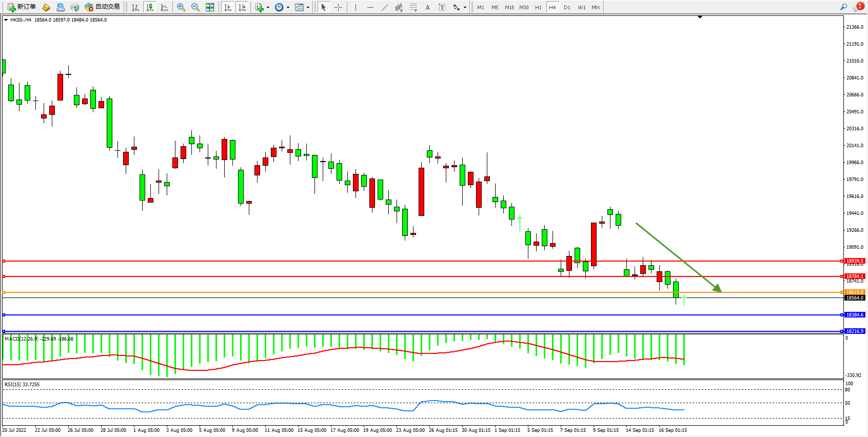
Task: Click the green trend arrow's arrowhead
Action: (718, 289)
